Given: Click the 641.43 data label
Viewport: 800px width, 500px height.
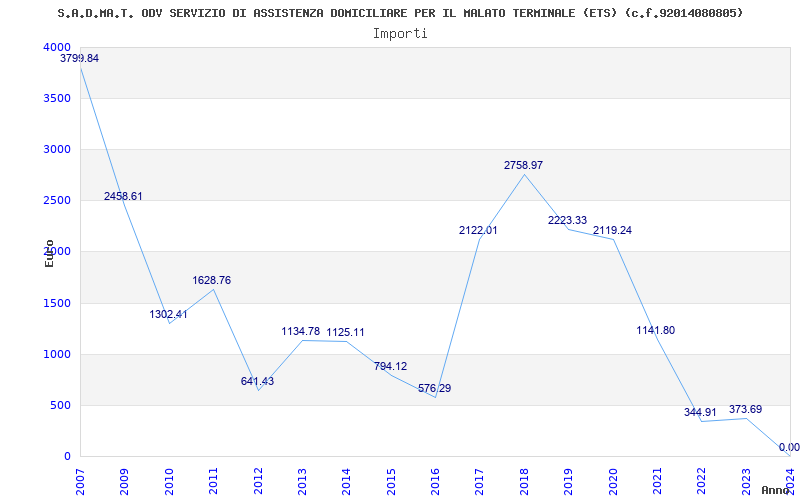Looking at the screenshot, I should click(257, 381).
